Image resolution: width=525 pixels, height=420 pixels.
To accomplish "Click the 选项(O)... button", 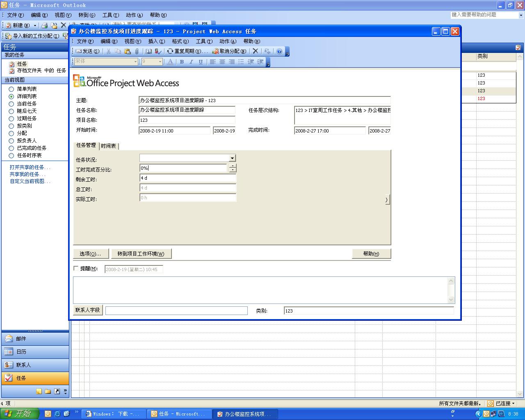I will (x=91, y=253).
